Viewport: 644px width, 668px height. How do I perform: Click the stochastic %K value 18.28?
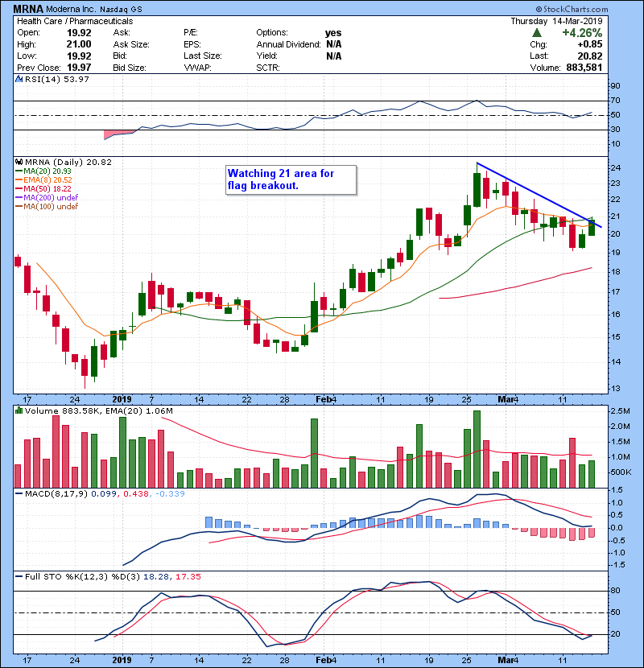click(155, 576)
